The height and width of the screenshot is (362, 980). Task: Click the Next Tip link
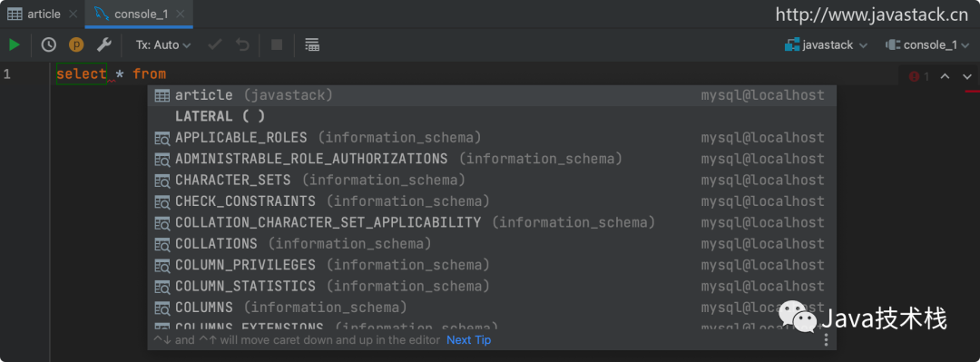pyautogui.click(x=469, y=340)
